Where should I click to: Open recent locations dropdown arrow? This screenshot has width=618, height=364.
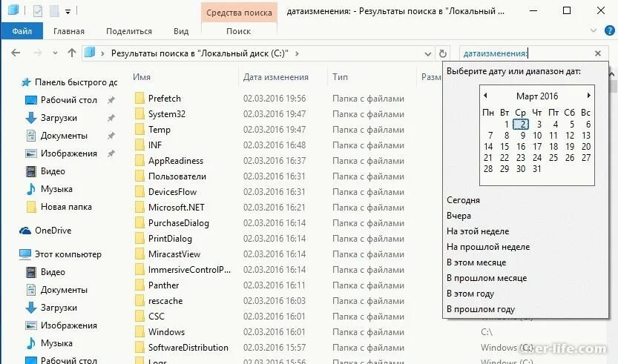tap(55, 53)
